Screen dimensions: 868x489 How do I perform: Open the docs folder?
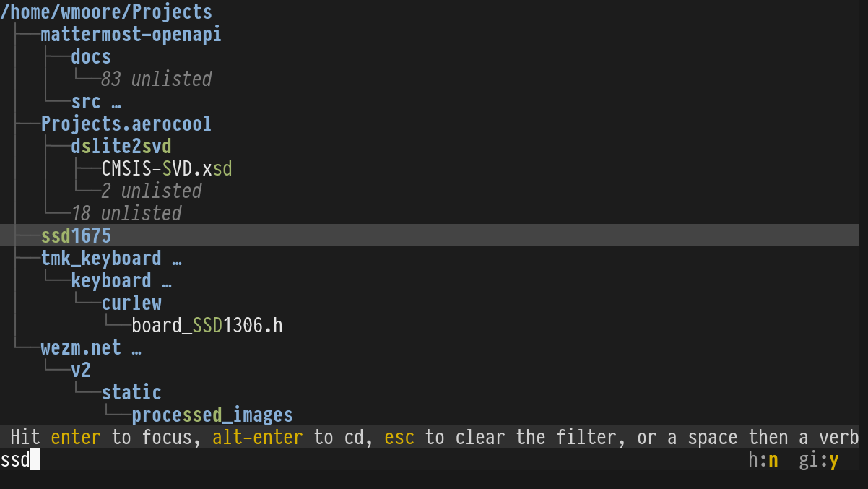(91, 57)
